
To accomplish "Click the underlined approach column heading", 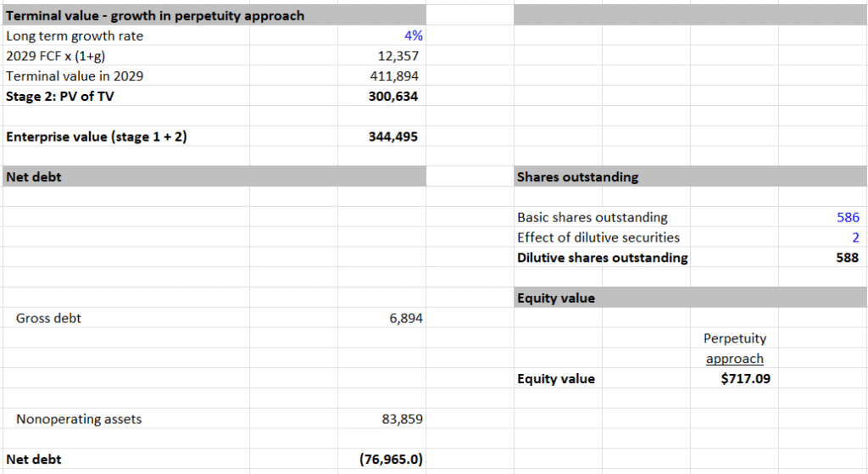I will click(x=735, y=359).
